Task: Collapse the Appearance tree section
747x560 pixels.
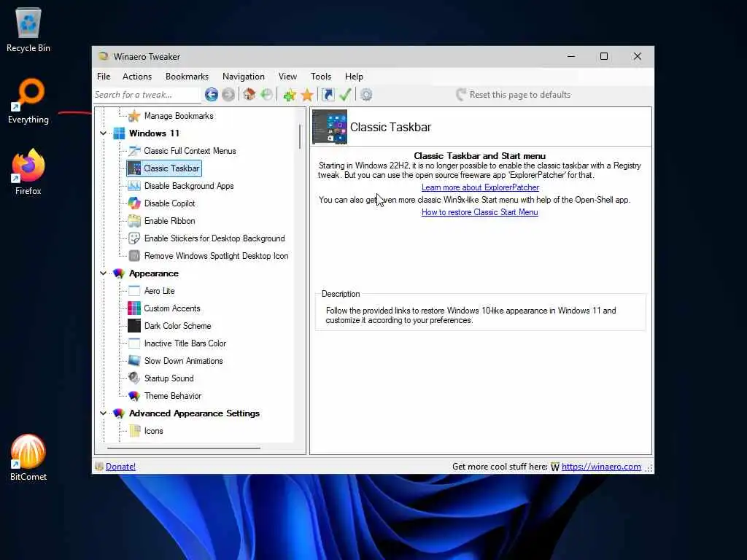Action: click(104, 273)
